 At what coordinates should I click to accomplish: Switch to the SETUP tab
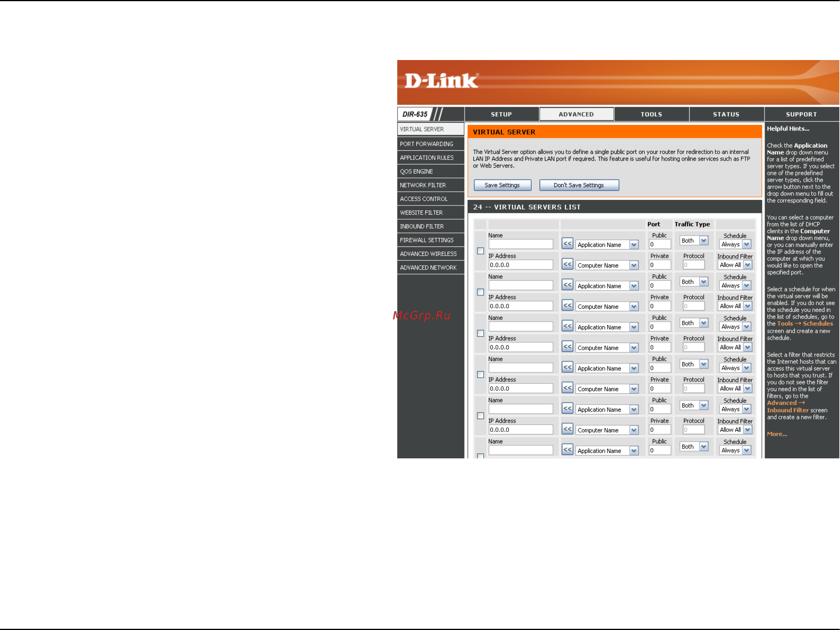501,114
